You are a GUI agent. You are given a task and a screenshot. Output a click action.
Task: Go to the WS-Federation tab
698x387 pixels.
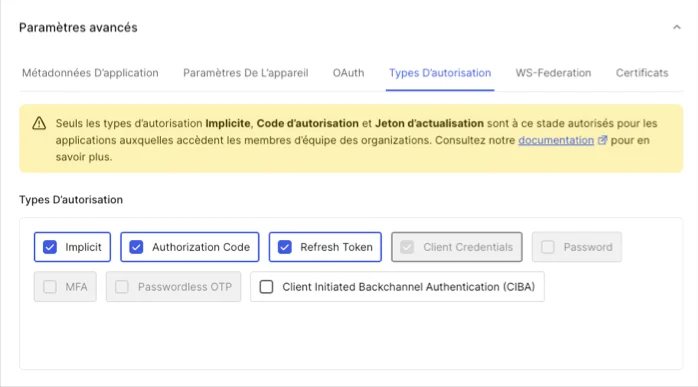pos(553,73)
